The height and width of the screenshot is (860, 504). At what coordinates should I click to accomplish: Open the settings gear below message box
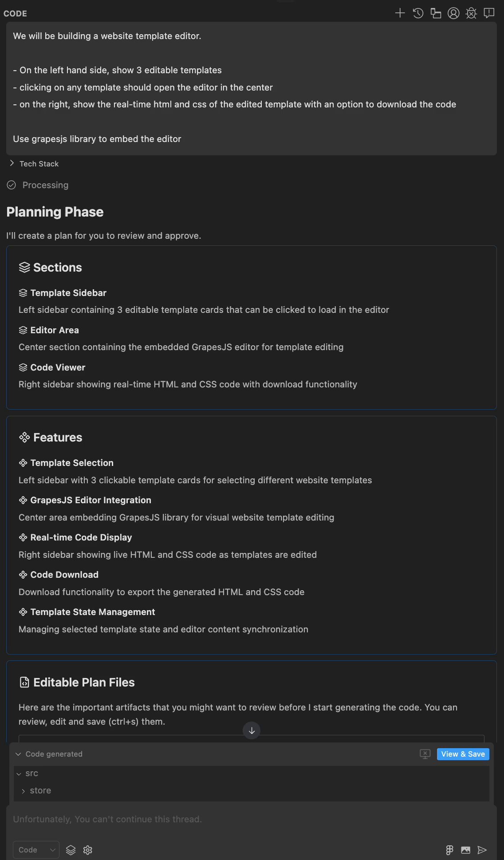point(88,850)
